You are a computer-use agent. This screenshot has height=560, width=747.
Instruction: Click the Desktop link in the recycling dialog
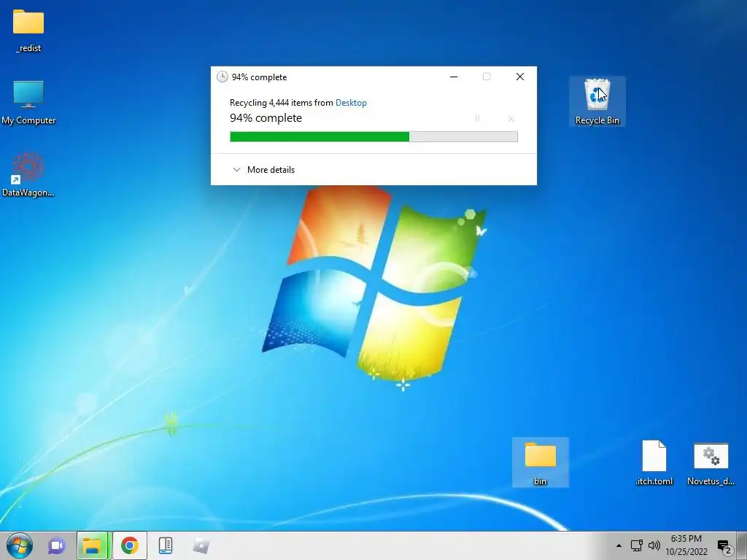click(x=351, y=102)
